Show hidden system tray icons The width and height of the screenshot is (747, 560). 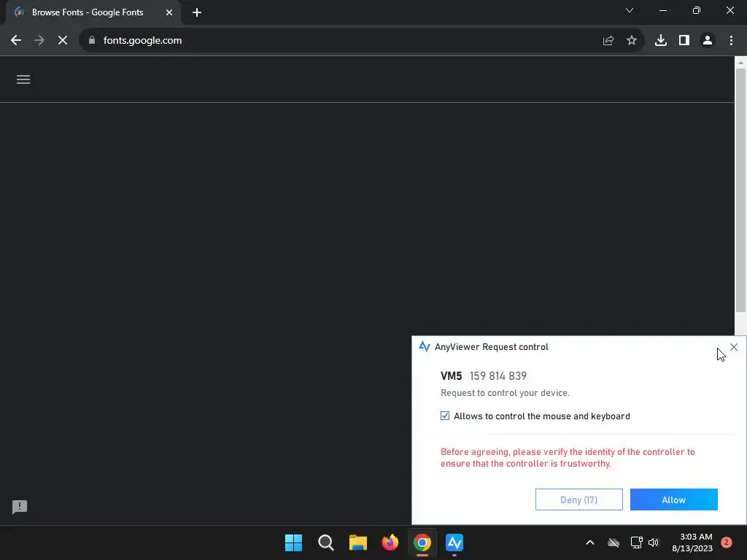coord(589,542)
